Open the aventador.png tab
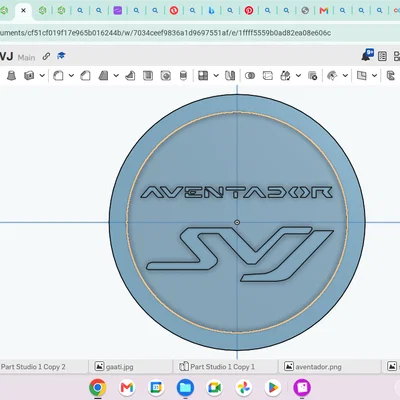 (329, 367)
